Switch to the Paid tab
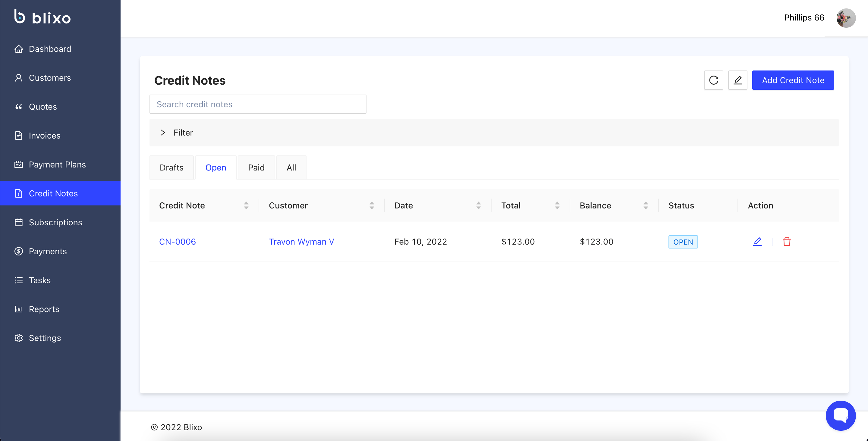Viewport: 868px width, 441px height. 256,167
